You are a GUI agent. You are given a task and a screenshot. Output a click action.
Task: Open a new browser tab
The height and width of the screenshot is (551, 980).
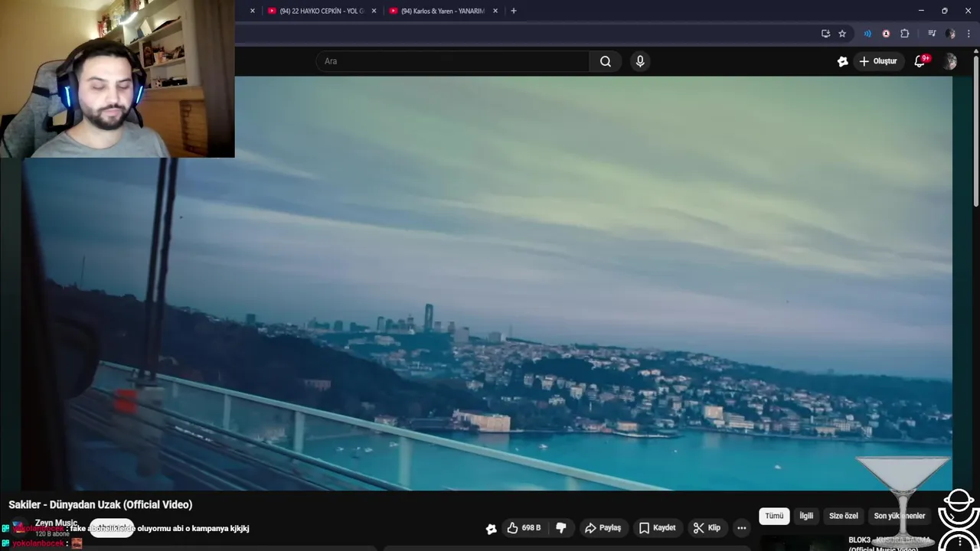click(x=513, y=11)
